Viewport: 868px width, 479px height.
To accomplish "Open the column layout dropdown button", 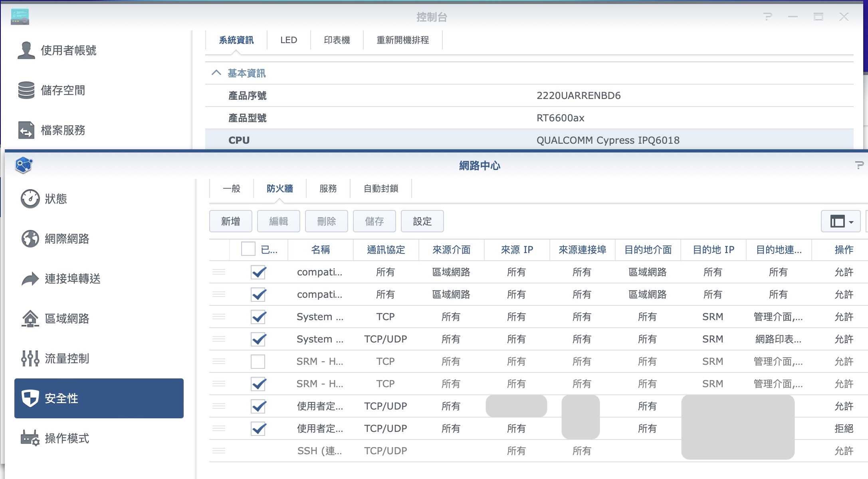I will (x=841, y=221).
